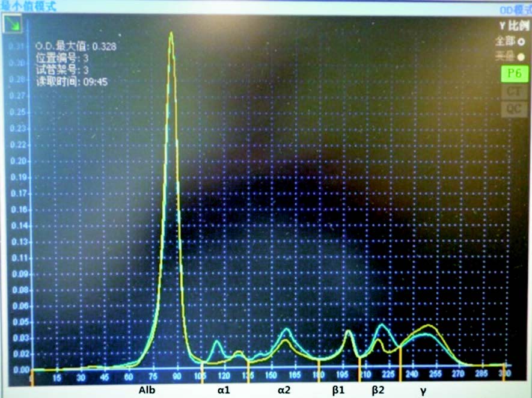
Task: Click the 试管架号: 3 text
Action: click(62, 70)
